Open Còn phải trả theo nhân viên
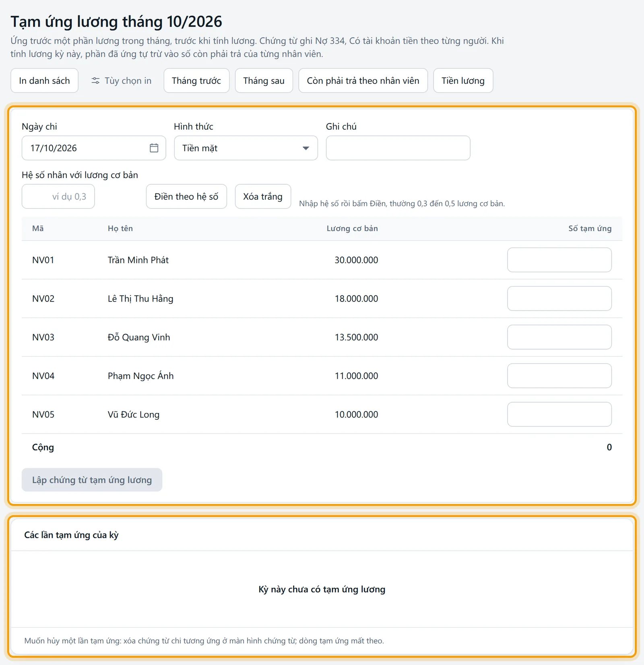 (x=363, y=81)
